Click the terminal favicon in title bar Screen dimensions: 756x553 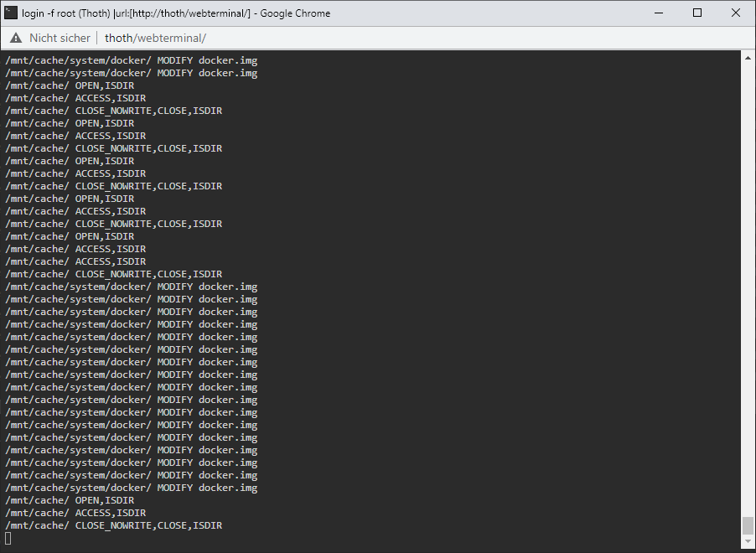(x=11, y=13)
